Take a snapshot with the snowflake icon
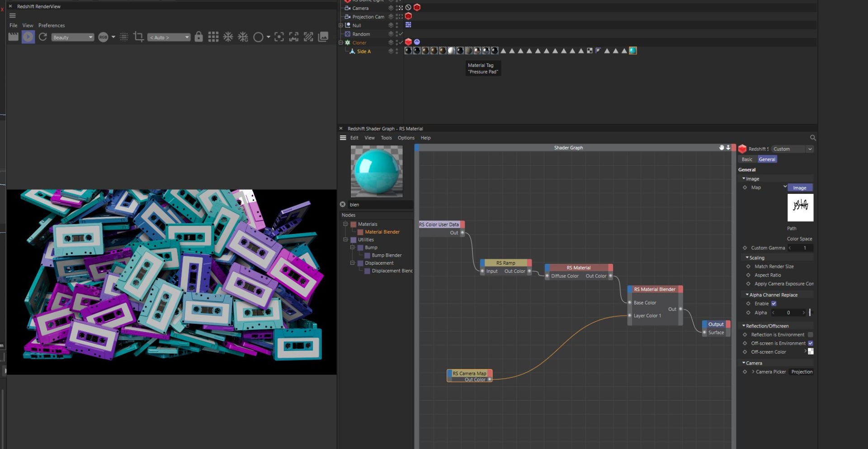This screenshot has height=449, width=868. 228,37
